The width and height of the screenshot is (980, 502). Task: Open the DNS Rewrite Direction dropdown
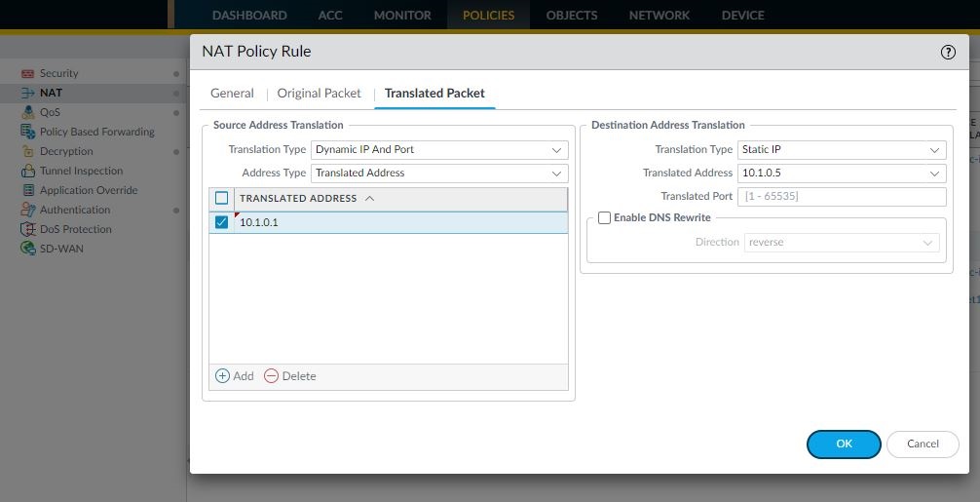tap(842, 243)
